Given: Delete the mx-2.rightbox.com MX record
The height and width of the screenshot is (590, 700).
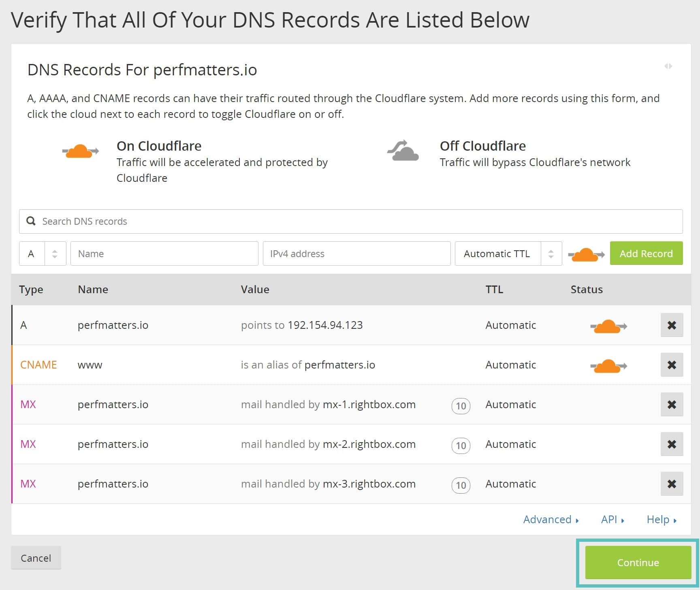Looking at the screenshot, I should click(x=672, y=444).
